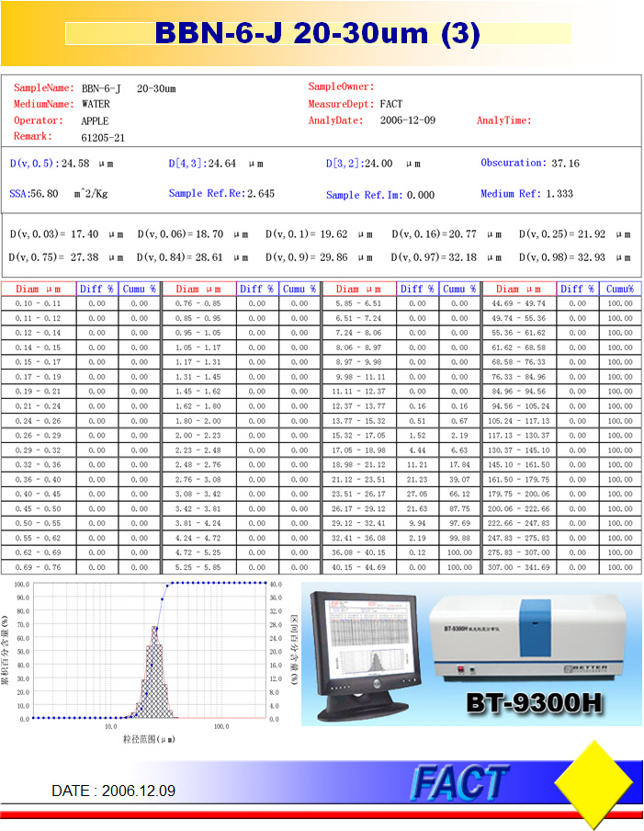Select 'D(v,0.84)=28.61' percentile
644x831 pixels.
click(x=180, y=257)
